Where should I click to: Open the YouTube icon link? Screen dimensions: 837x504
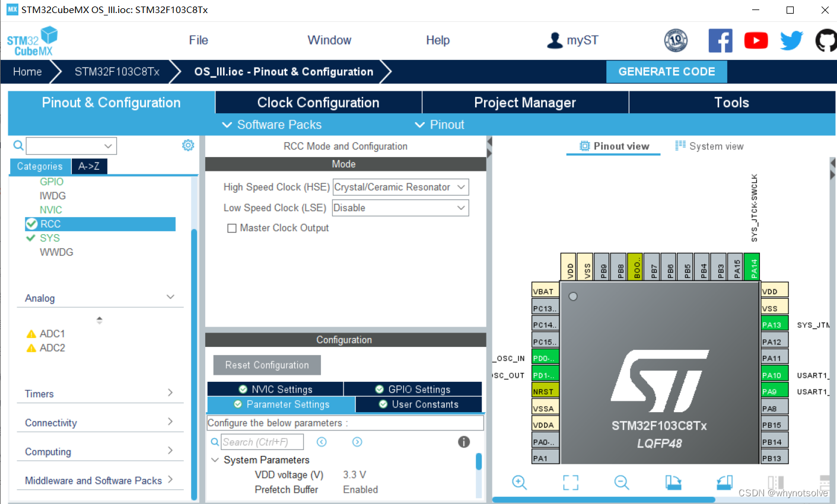tap(756, 40)
